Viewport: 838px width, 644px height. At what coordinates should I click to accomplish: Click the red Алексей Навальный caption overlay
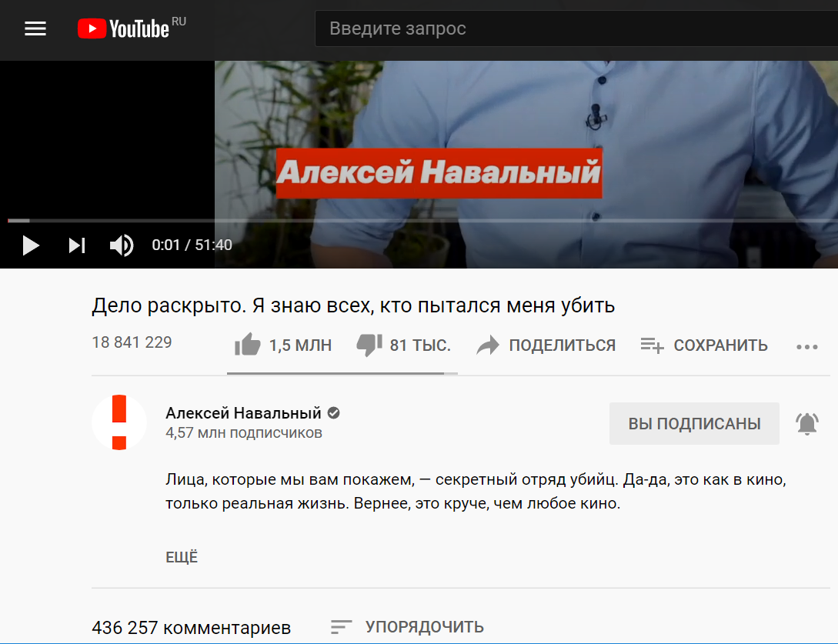point(439,173)
